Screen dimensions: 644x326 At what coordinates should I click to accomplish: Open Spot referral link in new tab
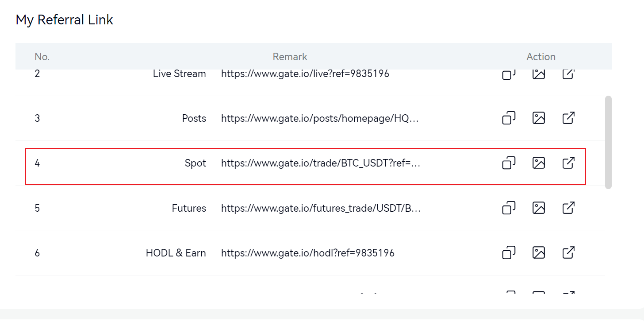click(x=568, y=163)
